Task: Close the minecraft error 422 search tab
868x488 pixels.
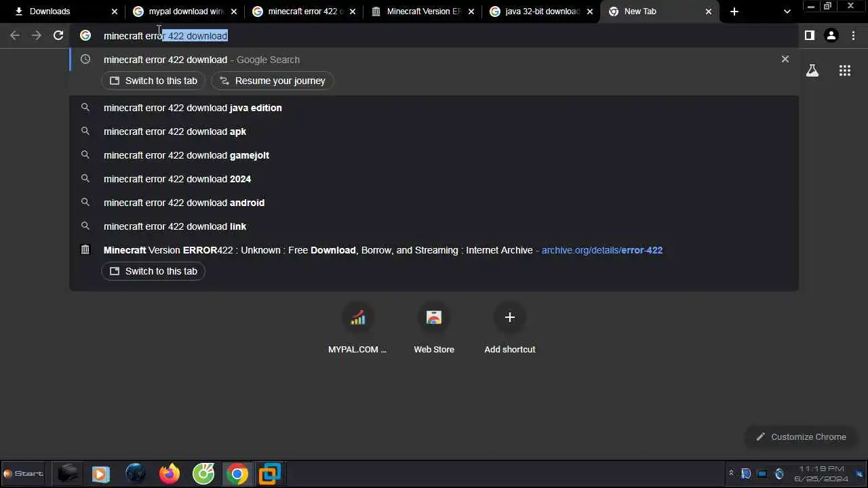Action: (353, 12)
